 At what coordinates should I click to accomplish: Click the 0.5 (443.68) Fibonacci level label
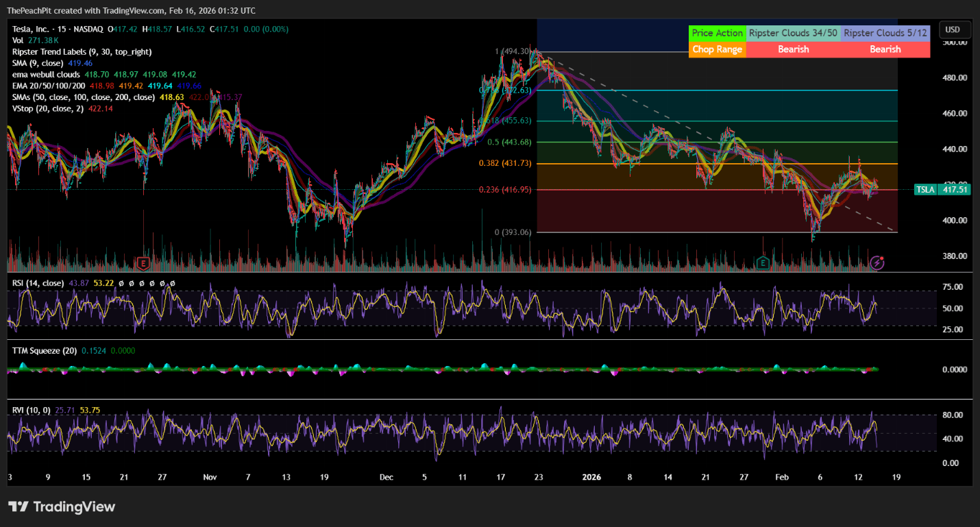(x=510, y=143)
